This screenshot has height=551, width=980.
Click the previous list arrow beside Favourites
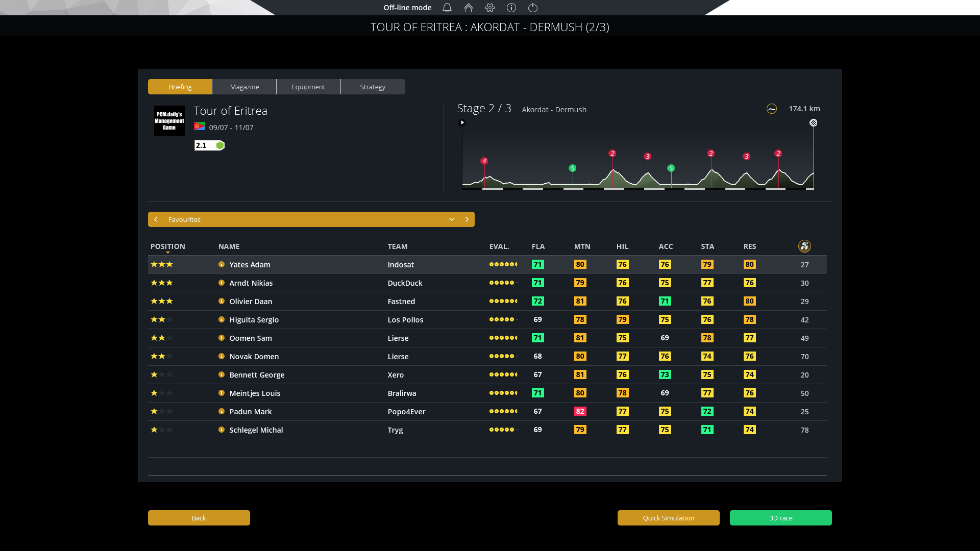[x=156, y=219]
